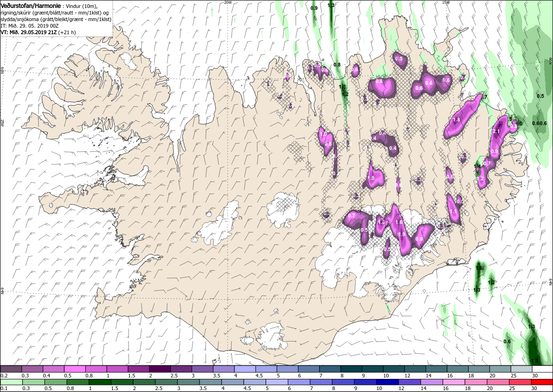The height and width of the screenshot is (392, 553).
Task: Pick upper legend swatch between 18 and 20
Action: click(479, 369)
